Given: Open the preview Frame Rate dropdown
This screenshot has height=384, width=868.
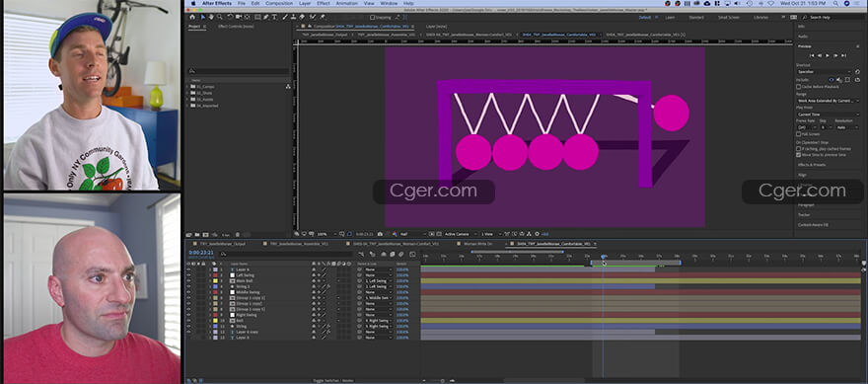Looking at the screenshot, I should 807,127.
